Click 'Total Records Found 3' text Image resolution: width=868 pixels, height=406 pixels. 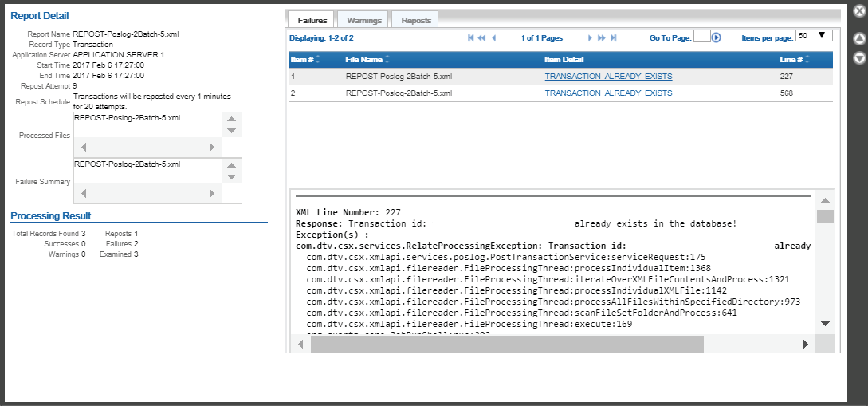(49, 234)
